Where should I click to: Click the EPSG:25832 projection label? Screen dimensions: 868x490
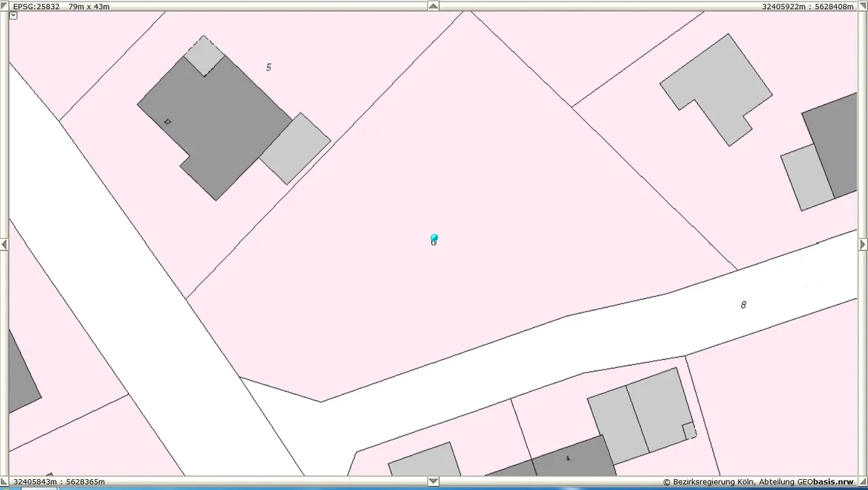[37, 6]
